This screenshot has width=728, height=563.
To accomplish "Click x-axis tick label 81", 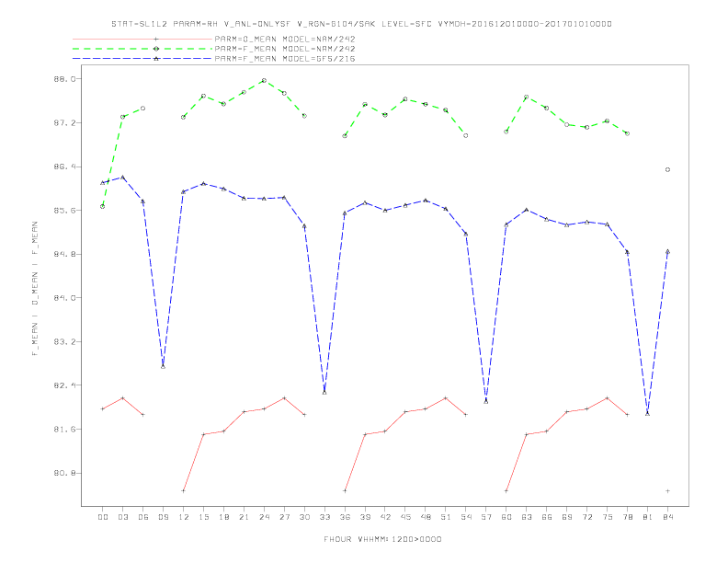I will tap(648, 517).
